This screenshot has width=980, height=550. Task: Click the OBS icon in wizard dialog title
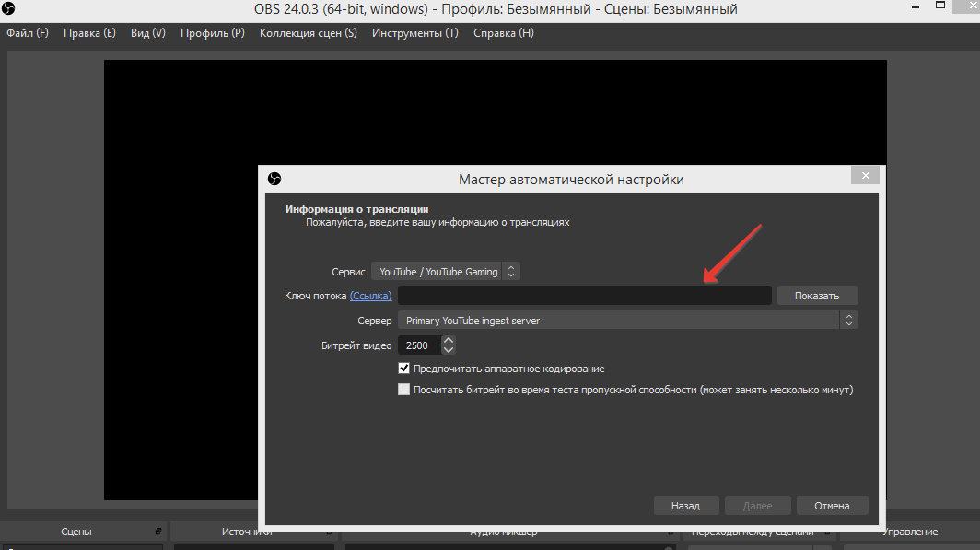274,179
